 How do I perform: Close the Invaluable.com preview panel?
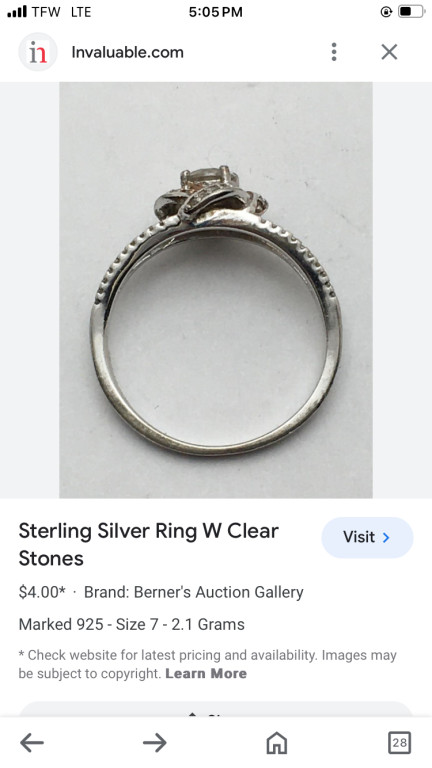point(389,52)
